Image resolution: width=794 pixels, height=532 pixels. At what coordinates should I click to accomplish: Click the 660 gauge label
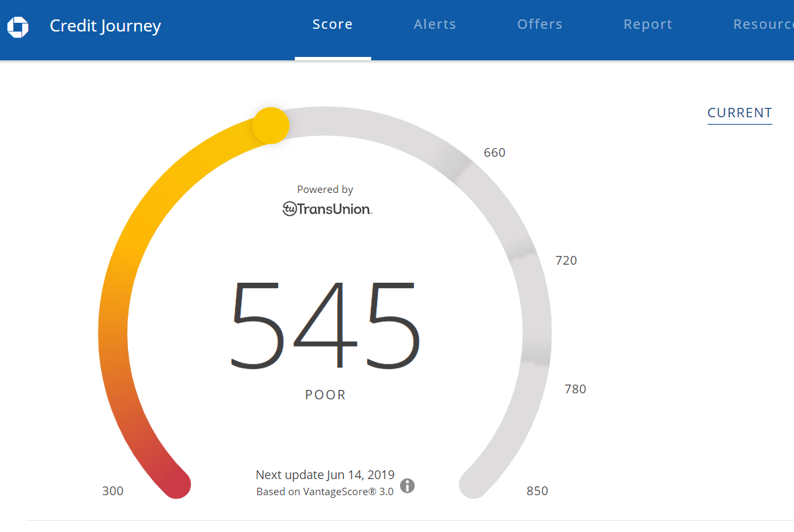[494, 153]
